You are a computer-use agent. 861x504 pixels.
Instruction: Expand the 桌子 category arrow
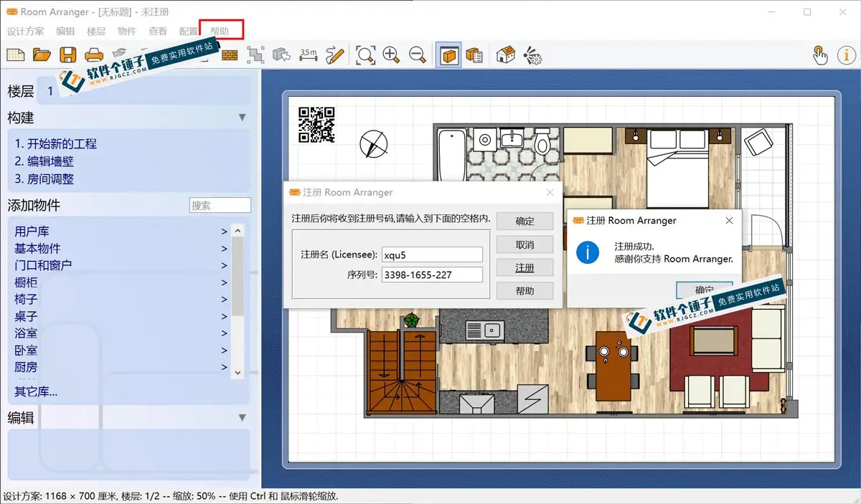[225, 316]
